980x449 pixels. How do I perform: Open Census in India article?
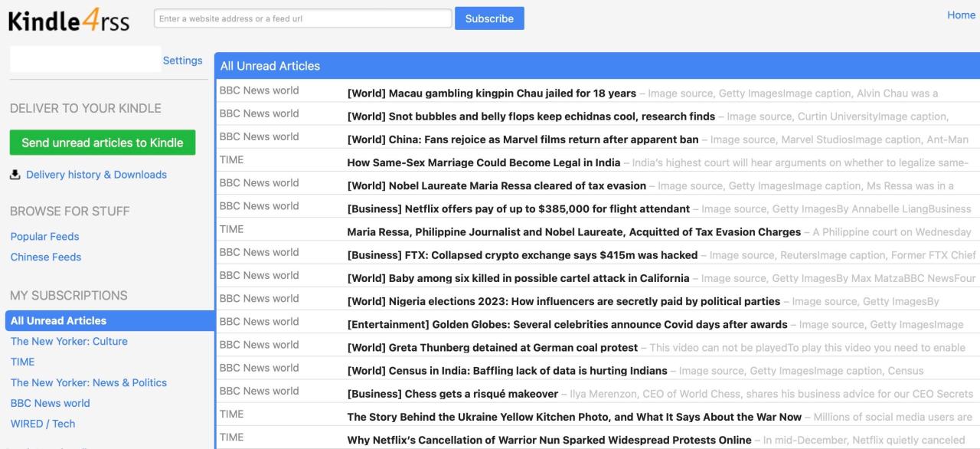coord(507,370)
